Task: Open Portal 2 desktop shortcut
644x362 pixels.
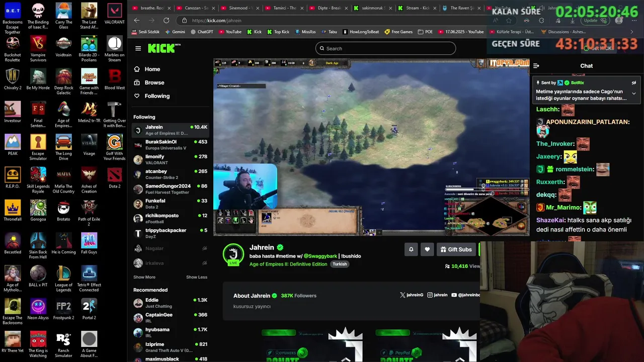Action: tap(89, 309)
